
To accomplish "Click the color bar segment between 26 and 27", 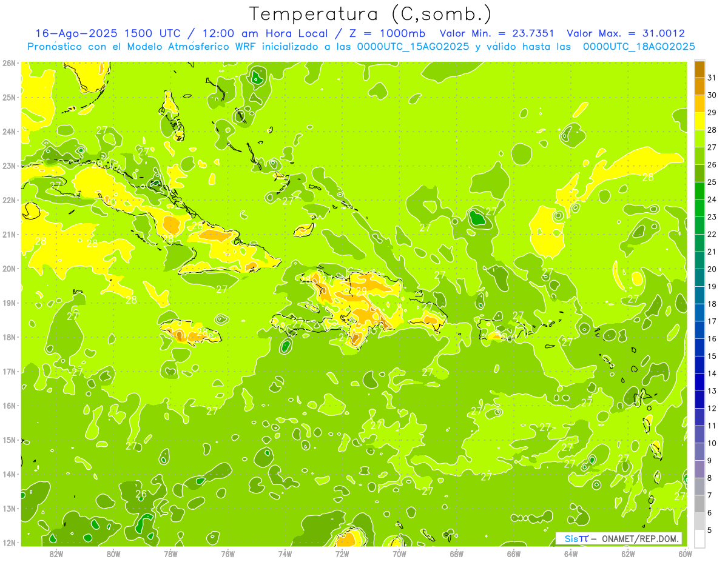I will pyautogui.click(x=699, y=156).
